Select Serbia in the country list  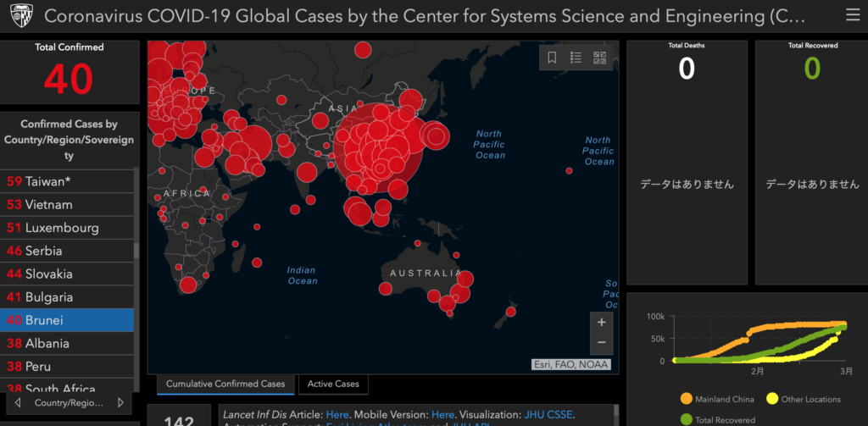coord(67,252)
